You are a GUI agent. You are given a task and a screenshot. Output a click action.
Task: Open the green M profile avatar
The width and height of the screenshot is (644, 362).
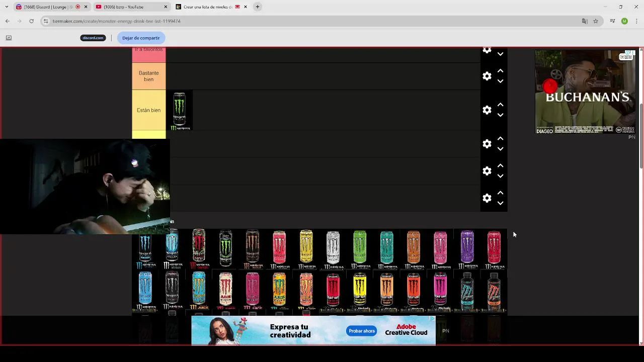click(x=624, y=21)
